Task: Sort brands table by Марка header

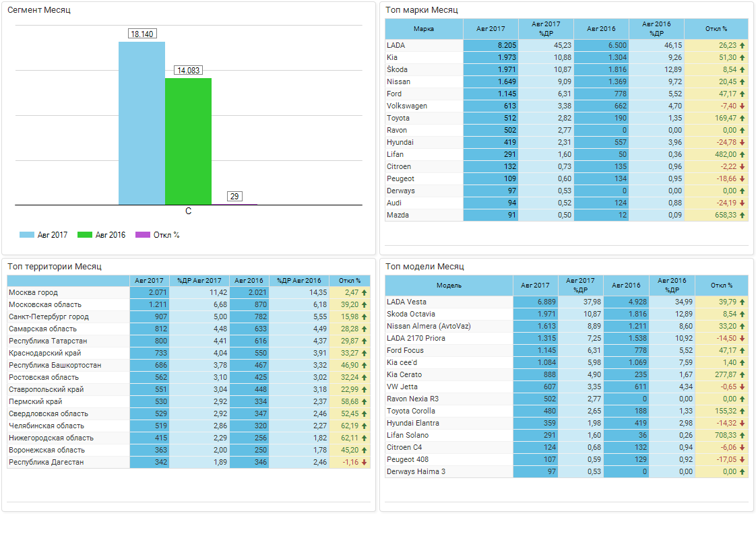Action: [x=424, y=29]
